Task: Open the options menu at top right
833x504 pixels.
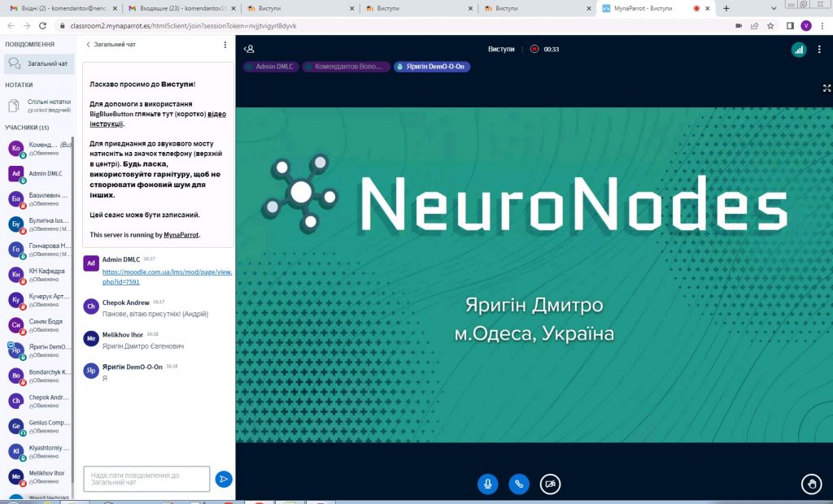Action: 821,50
